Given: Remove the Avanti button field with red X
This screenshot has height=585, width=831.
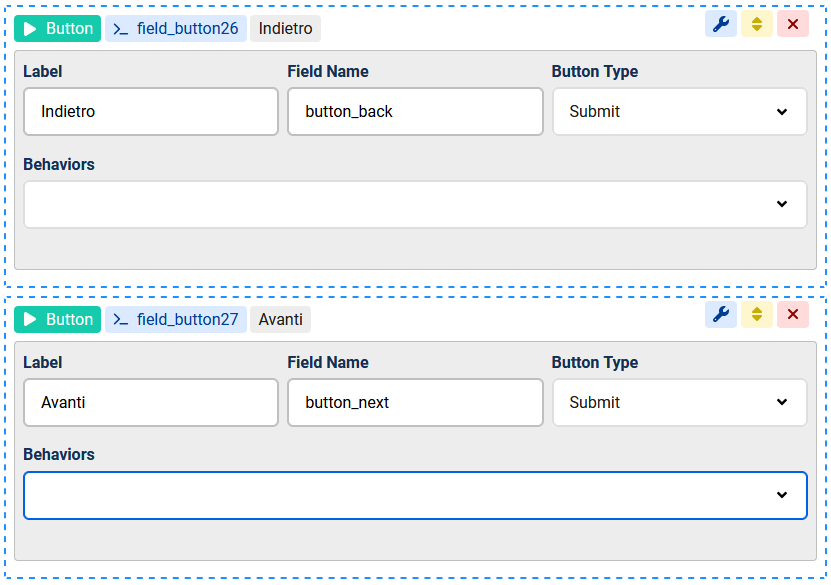Looking at the screenshot, I should pyautogui.click(x=793, y=314).
